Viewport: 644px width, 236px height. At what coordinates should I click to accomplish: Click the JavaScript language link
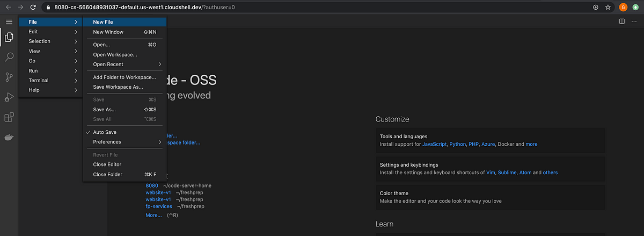[x=434, y=144]
